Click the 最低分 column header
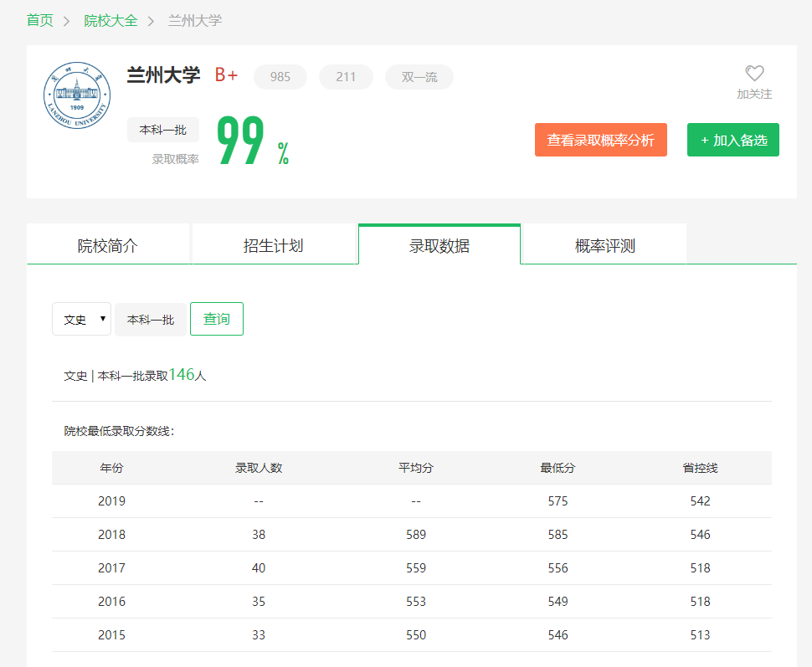 [558, 468]
